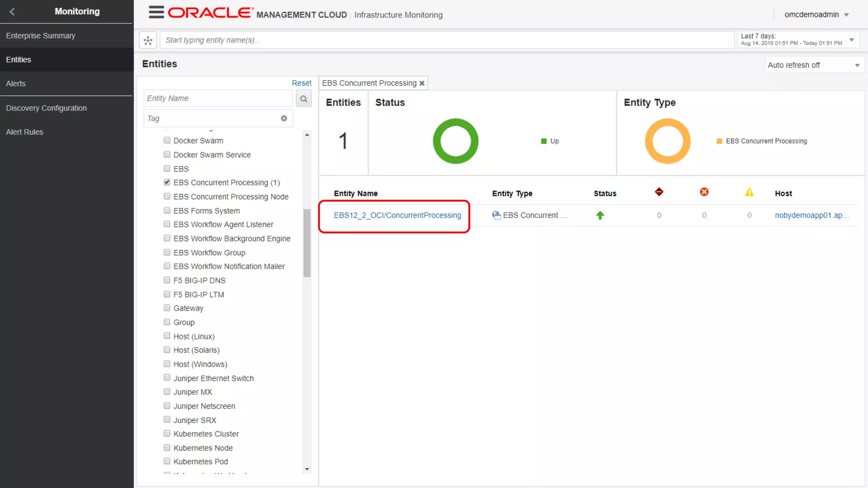
Task: Click green Up legend square
Action: (x=544, y=141)
